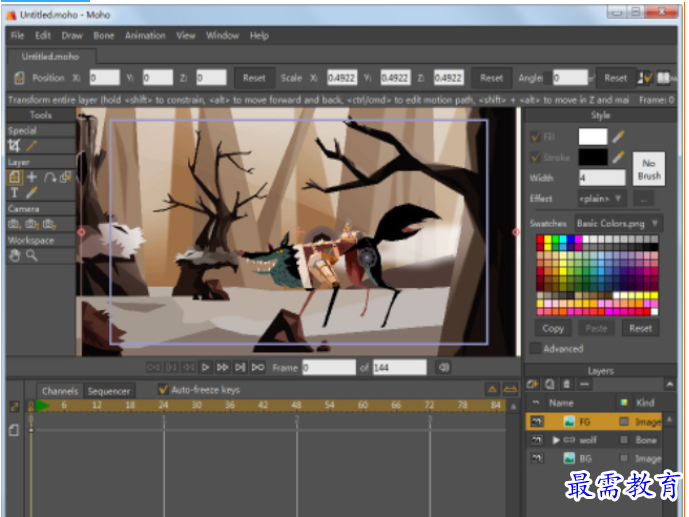Screen dimensions: 689x517
Task: Toggle Auto-freeze keys checkbox
Action: pyautogui.click(x=163, y=390)
